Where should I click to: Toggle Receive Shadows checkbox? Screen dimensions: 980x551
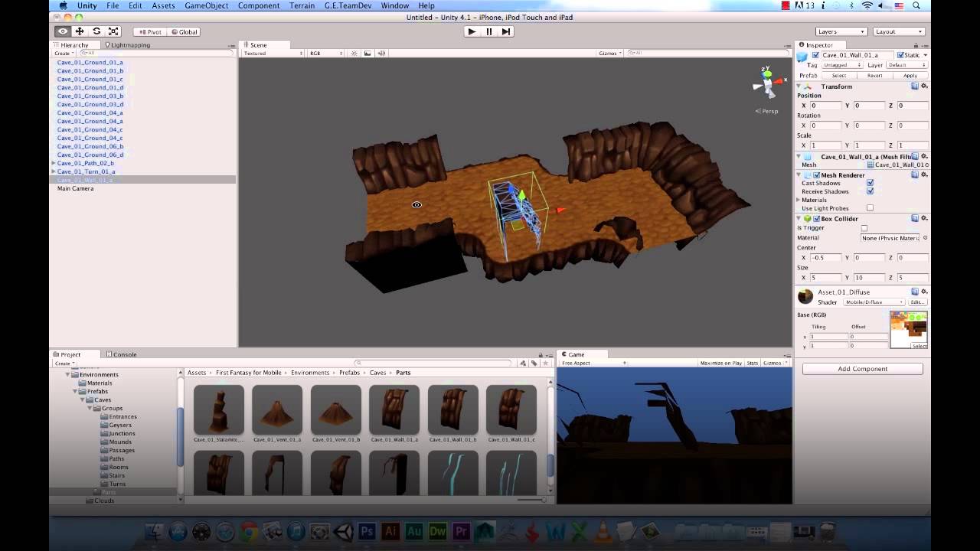click(870, 191)
